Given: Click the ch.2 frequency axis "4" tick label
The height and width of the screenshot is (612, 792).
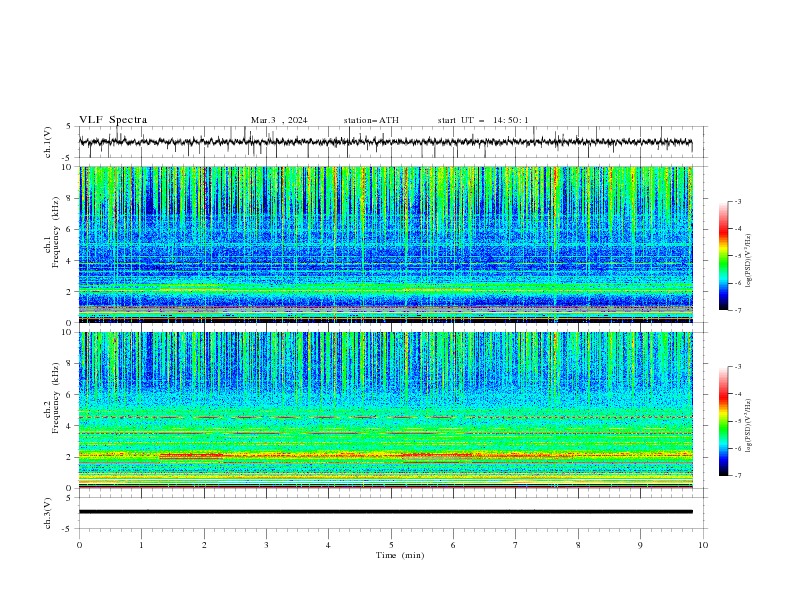Looking at the screenshot, I should (69, 426).
